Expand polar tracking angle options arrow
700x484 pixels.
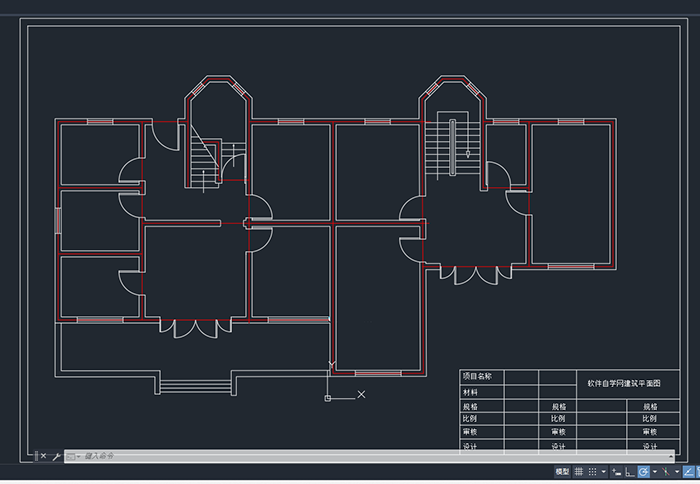(655, 471)
